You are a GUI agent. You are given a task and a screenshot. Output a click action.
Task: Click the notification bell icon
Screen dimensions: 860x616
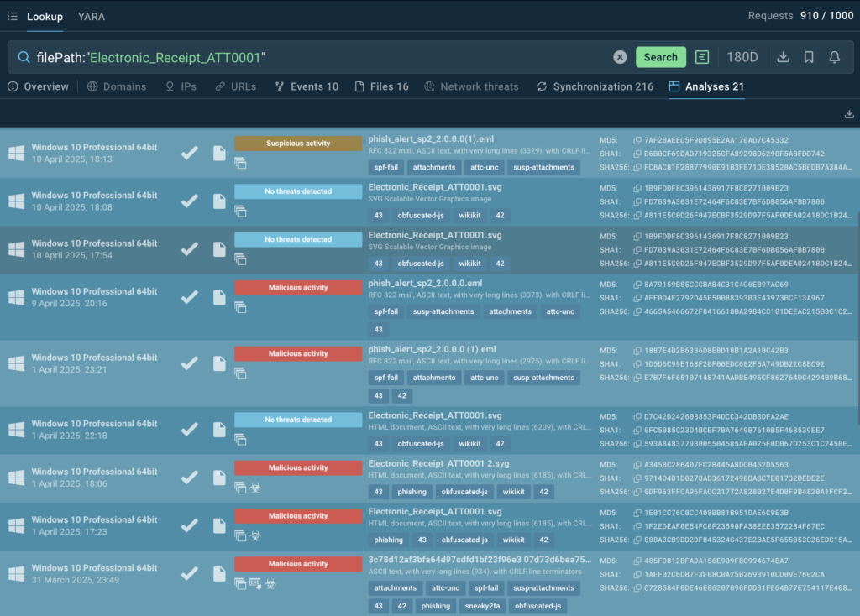click(x=835, y=57)
